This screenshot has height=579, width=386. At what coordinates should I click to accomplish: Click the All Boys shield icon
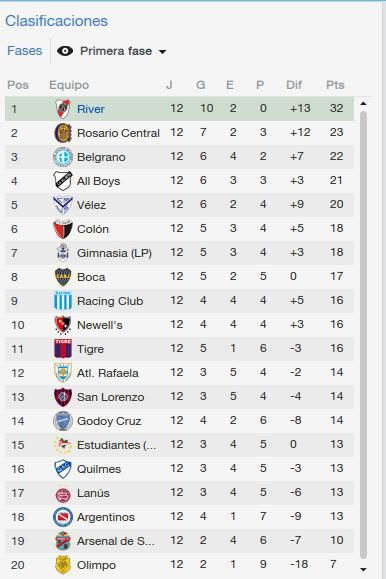[x=63, y=181]
